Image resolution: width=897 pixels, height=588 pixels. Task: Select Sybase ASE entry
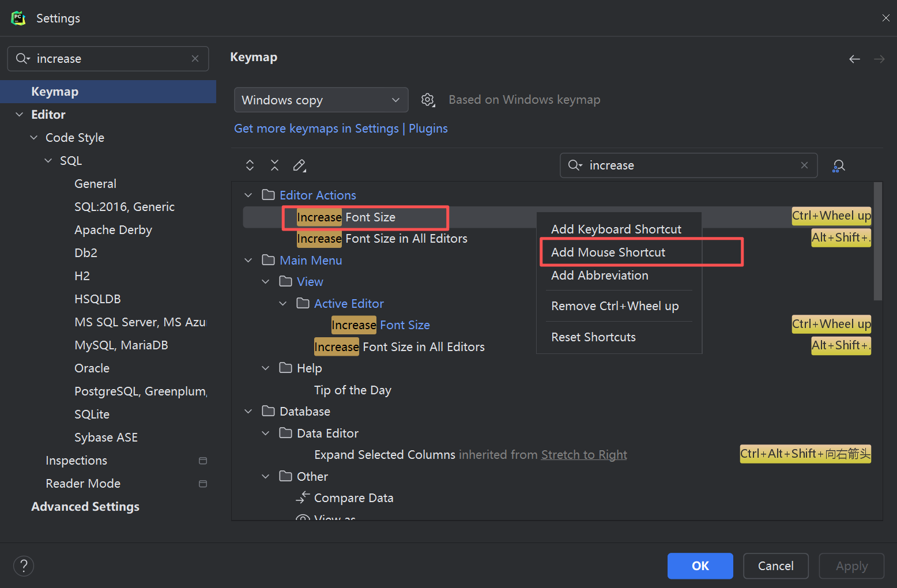106,438
